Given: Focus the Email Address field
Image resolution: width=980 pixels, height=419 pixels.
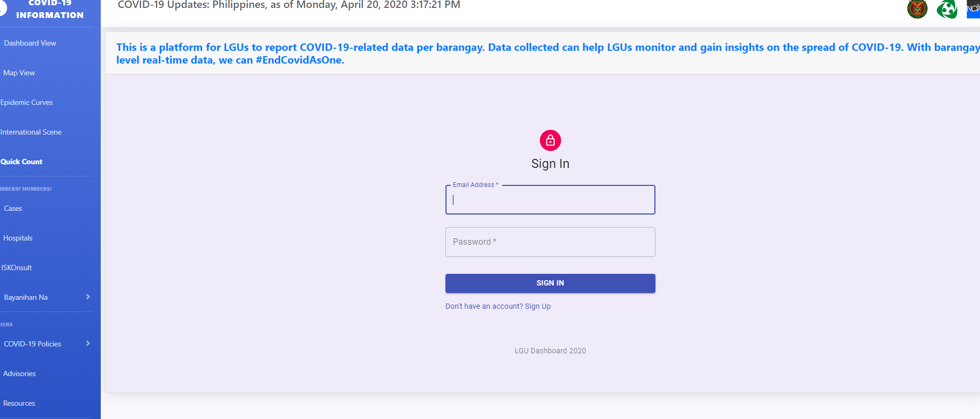Looking at the screenshot, I should (550, 200).
